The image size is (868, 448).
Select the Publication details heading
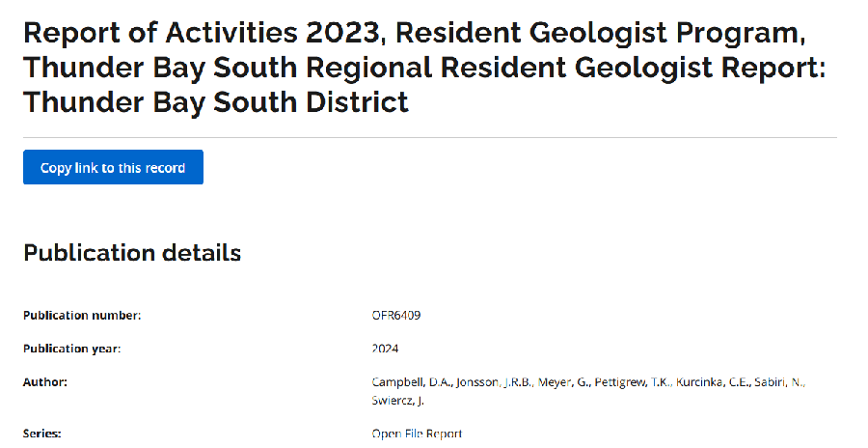point(132,253)
